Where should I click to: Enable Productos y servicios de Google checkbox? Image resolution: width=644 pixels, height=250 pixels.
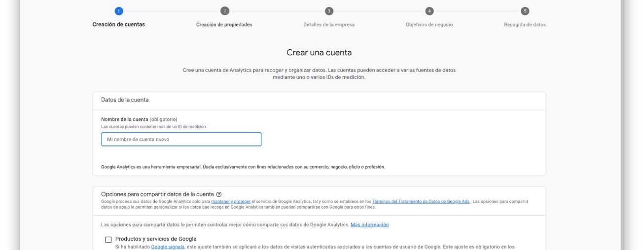tap(108, 240)
